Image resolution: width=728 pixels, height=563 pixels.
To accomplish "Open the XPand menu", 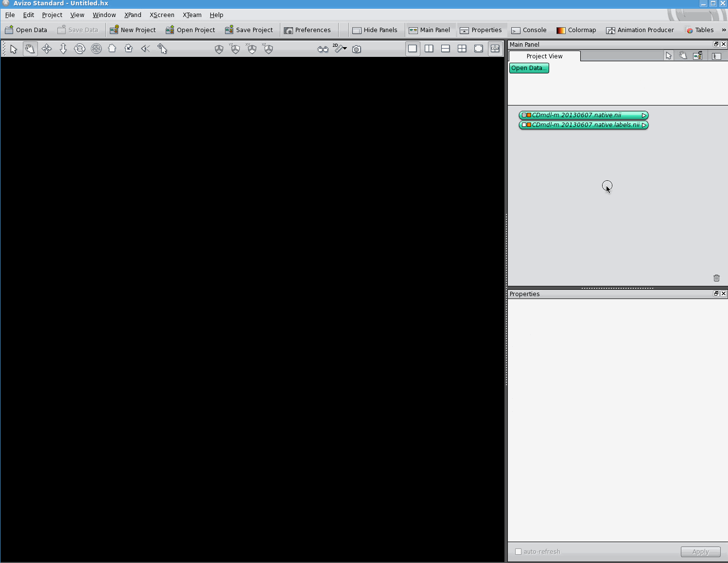I will coord(133,15).
